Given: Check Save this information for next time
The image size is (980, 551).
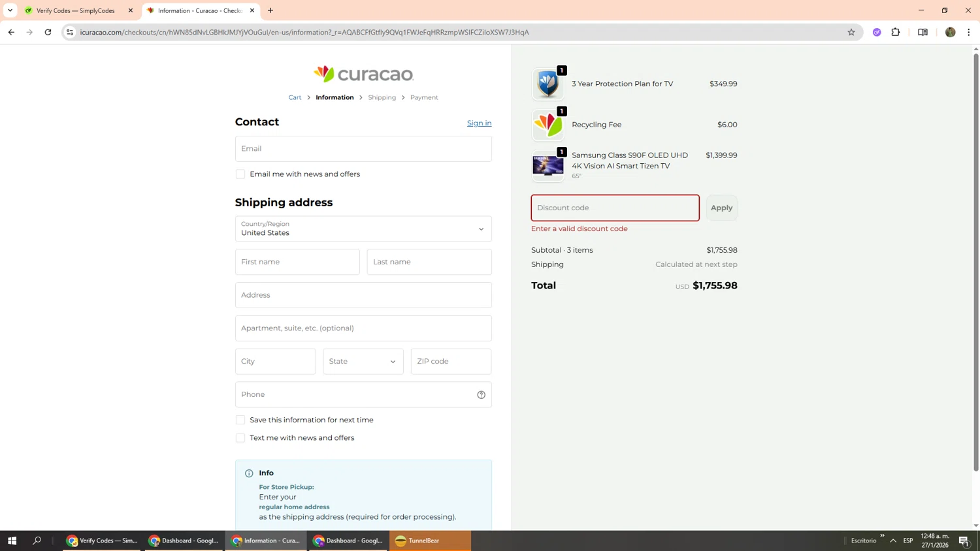Looking at the screenshot, I should tap(240, 420).
